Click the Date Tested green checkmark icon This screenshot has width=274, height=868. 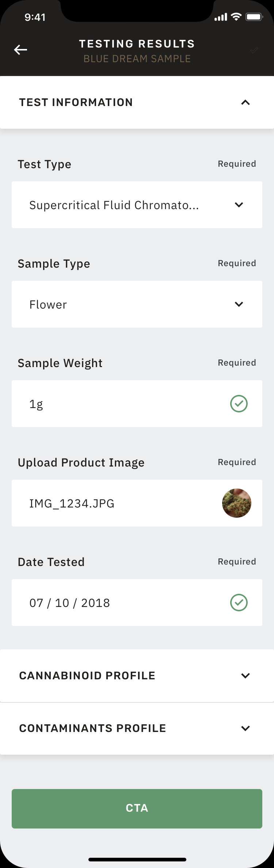point(239,603)
